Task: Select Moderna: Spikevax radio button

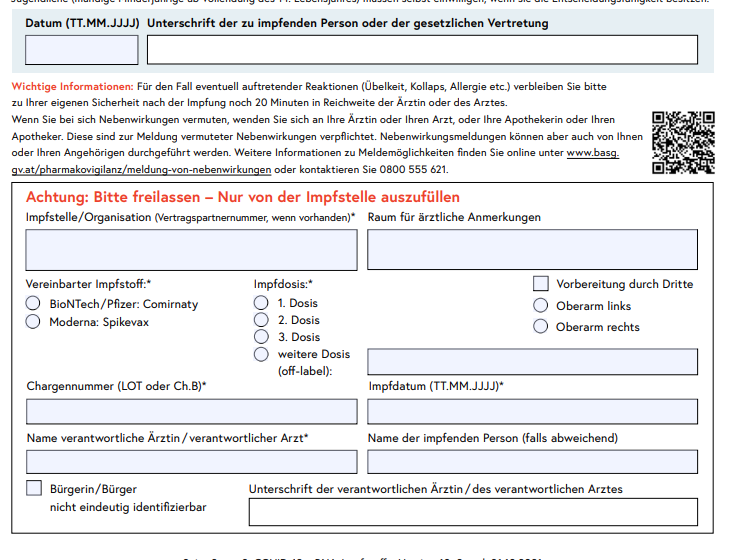Action: coord(33,322)
